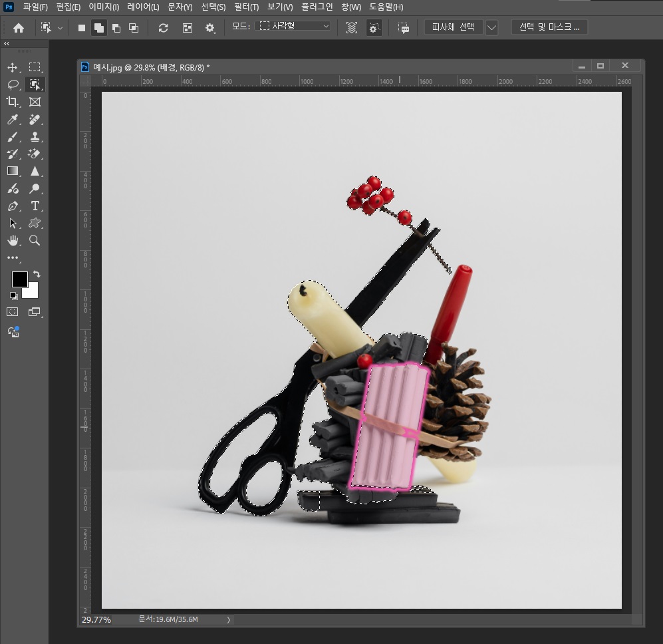Select the Crop tool
The width and height of the screenshot is (663, 644).
click(12, 102)
